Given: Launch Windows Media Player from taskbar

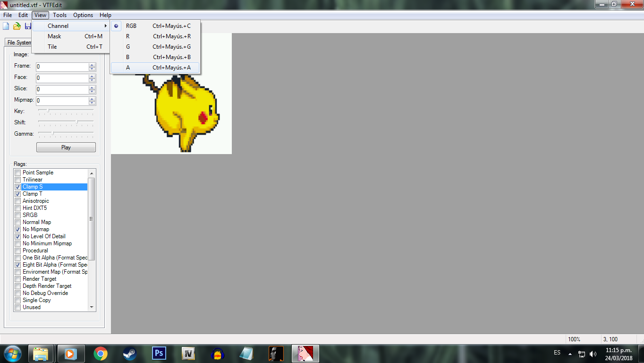Looking at the screenshot, I should pyautogui.click(x=71, y=353).
